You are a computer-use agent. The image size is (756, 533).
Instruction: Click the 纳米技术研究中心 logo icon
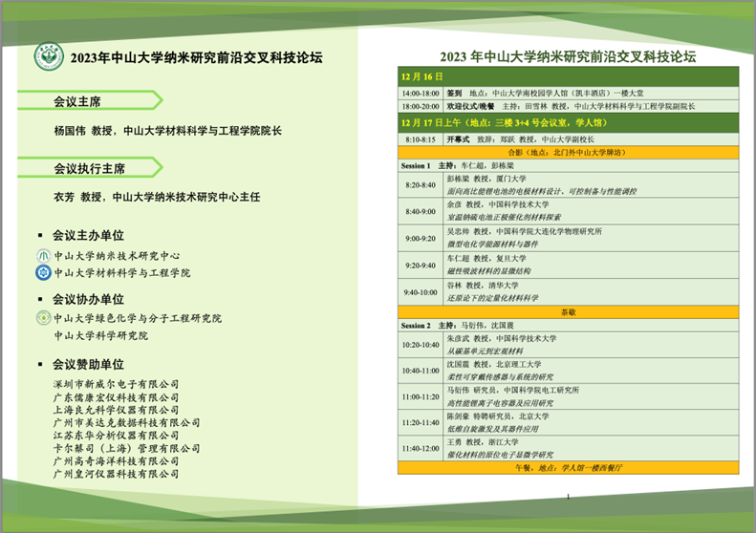coord(43,256)
